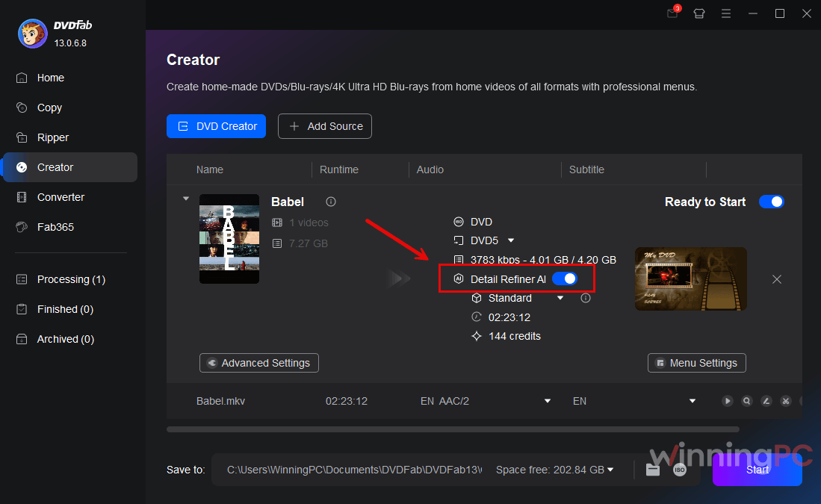This screenshot has width=821, height=504.
Task: Click the Save to output path field
Action: tap(354, 470)
